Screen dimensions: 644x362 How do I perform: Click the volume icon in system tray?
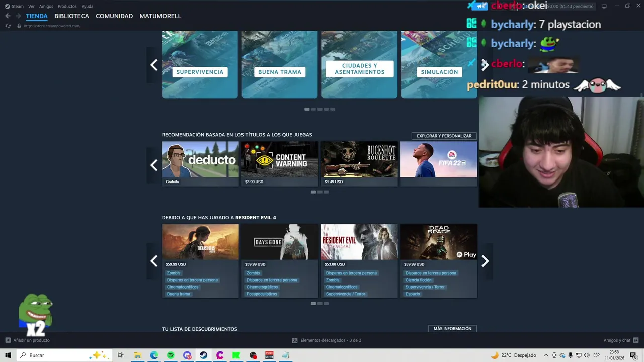pos(587,355)
